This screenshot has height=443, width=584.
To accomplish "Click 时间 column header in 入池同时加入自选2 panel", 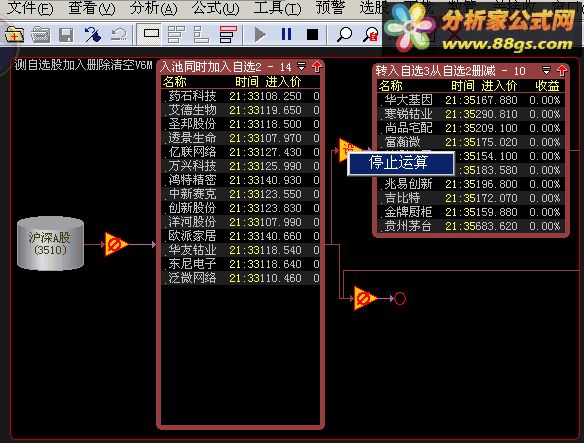I will [247, 82].
